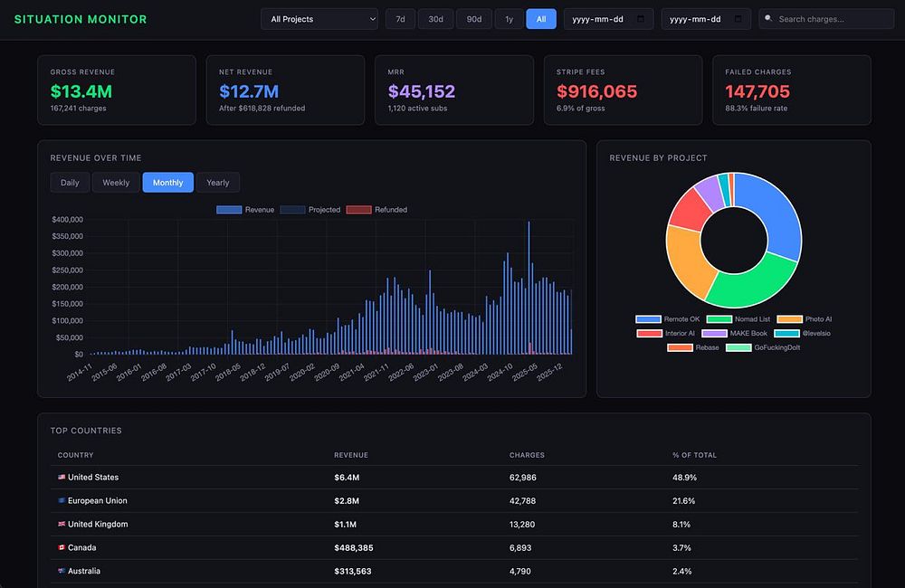This screenshot has height=588, width=905.
Task: Click the Net Revenue $12.7M card
Action: [285, 90]
